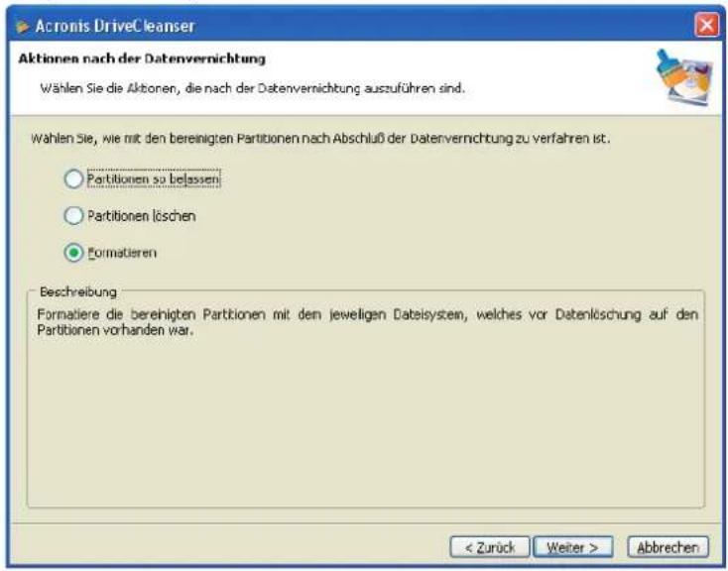The height and width of the screenshot is (571, 728).
Task: Click subtitle 'Wählen Sie die Aktionen'
Action: 253,88
